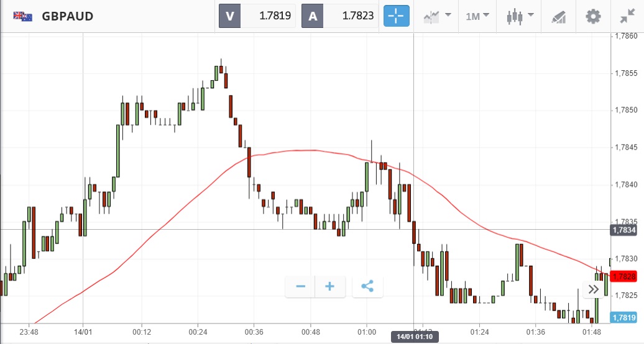The image size is (644, 344).
Task: Click the GBPAUD flag icon
Action: click(x=23, y=16)
